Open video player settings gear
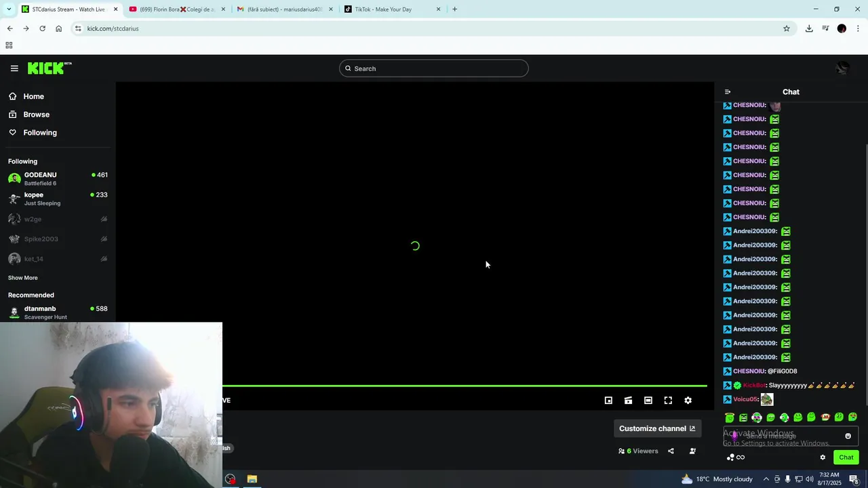The height and width of the screenshot is (488, 868). tap(688, 401)
